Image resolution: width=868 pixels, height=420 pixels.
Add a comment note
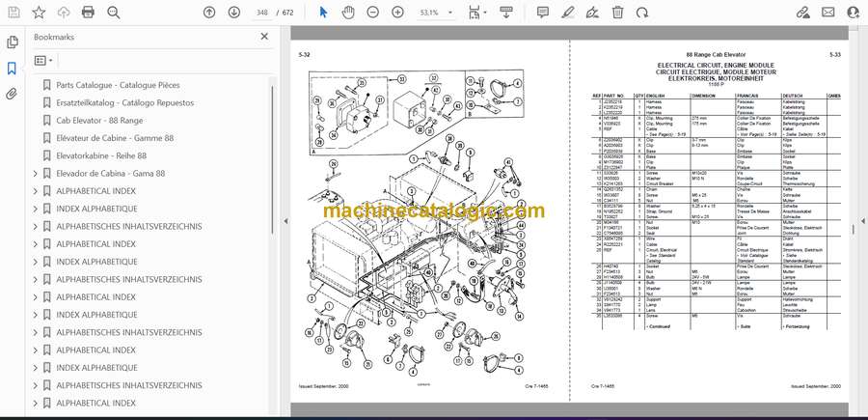click(x=543, y=13)
